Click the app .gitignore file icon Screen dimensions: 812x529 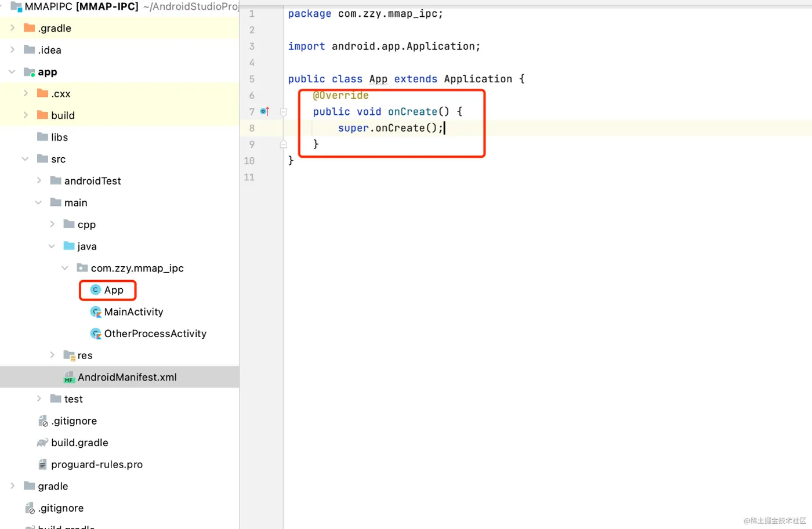43,421
